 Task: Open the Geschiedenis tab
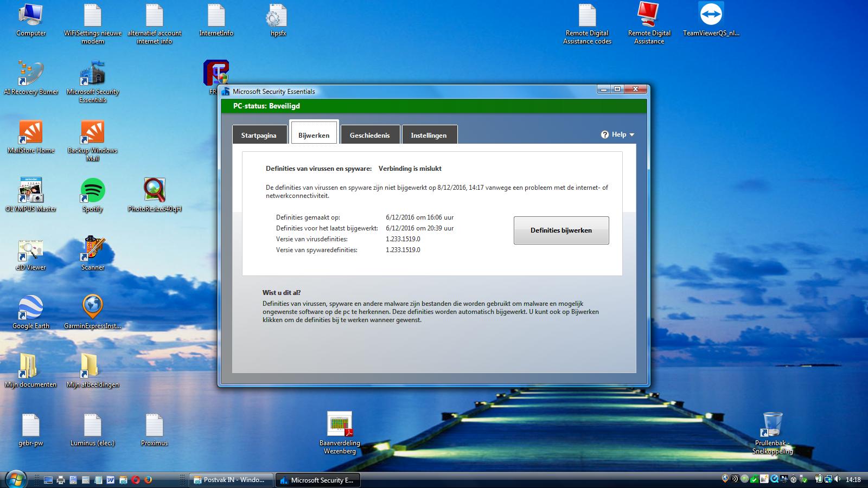[x=369, y=135]
